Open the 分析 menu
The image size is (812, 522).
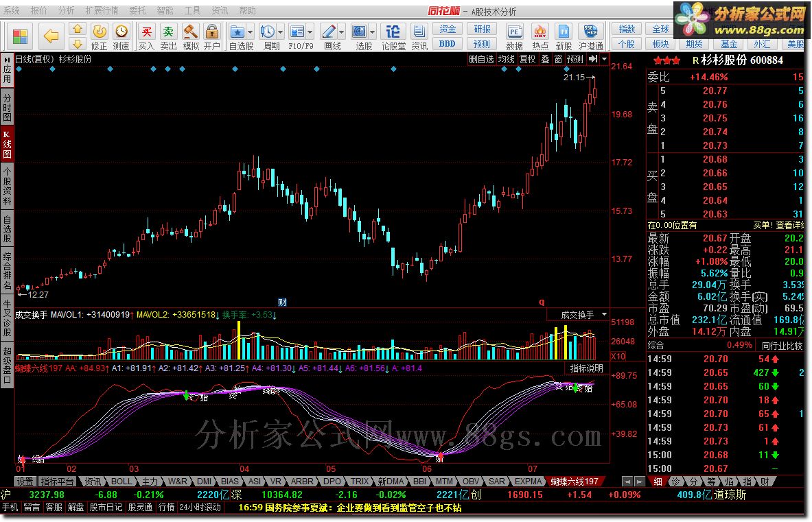click(66, 10)
